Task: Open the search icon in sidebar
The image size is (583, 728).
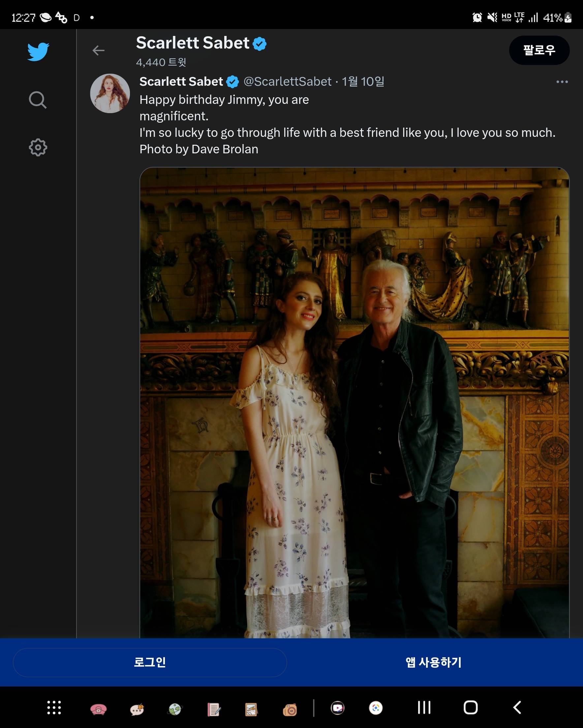Action: tap(38, 100)
